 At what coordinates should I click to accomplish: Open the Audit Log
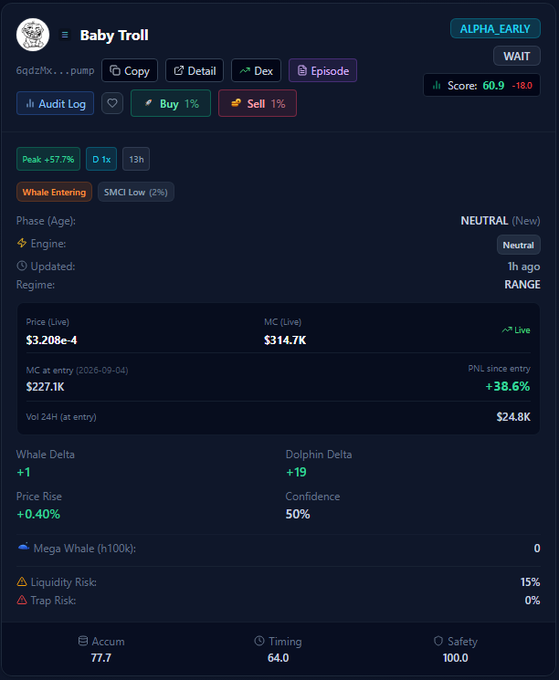(55, 103)
